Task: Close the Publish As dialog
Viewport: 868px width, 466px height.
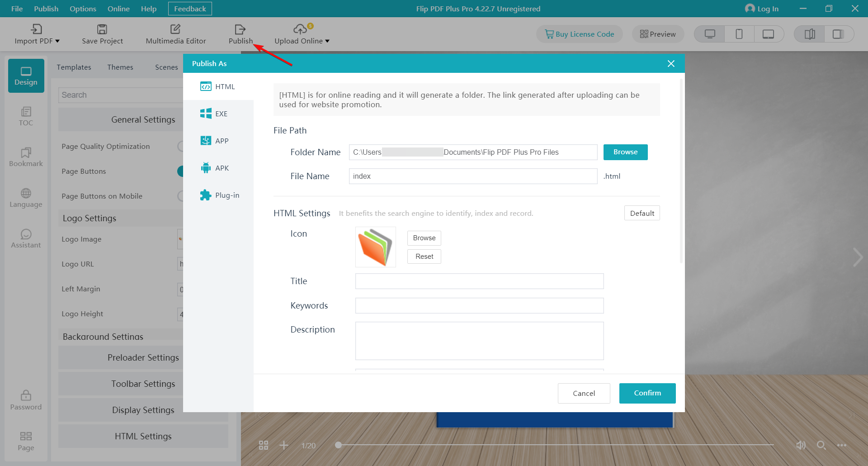Action: point(671,64)
